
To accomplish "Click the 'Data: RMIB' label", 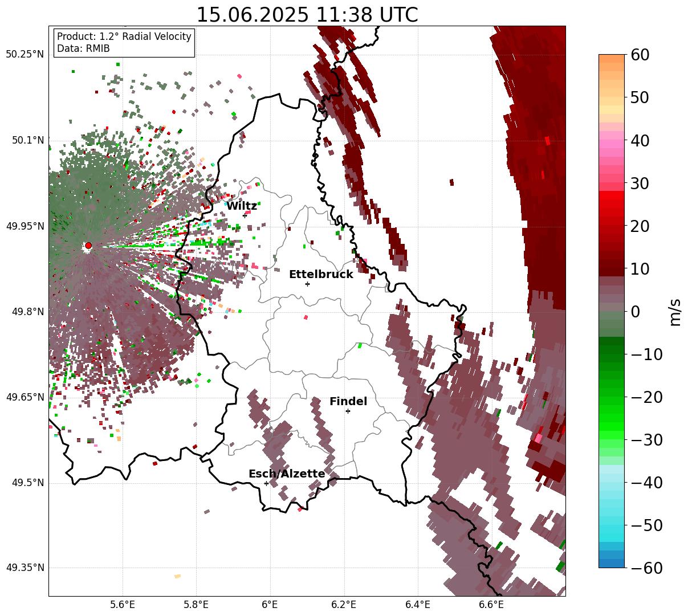I will [x=83, y=49].
